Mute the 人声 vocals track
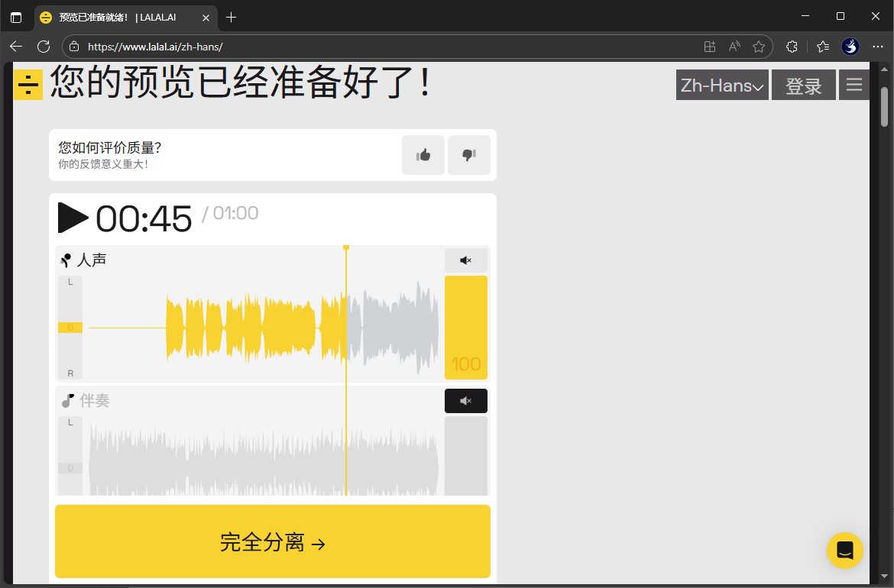 coord(465,260)
